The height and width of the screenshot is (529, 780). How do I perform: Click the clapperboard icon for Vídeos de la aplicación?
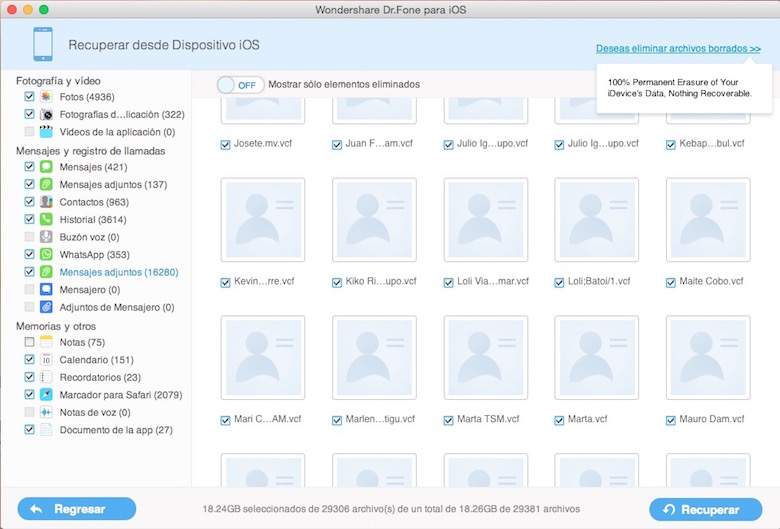point(46,132)
